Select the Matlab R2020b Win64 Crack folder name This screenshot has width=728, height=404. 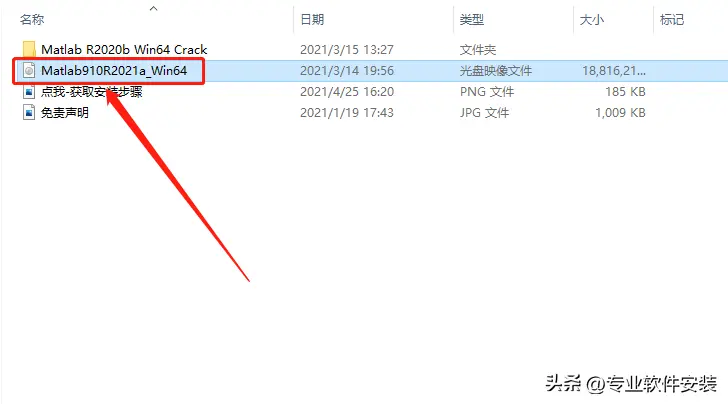pyautogui.click(x=124, y=49)
